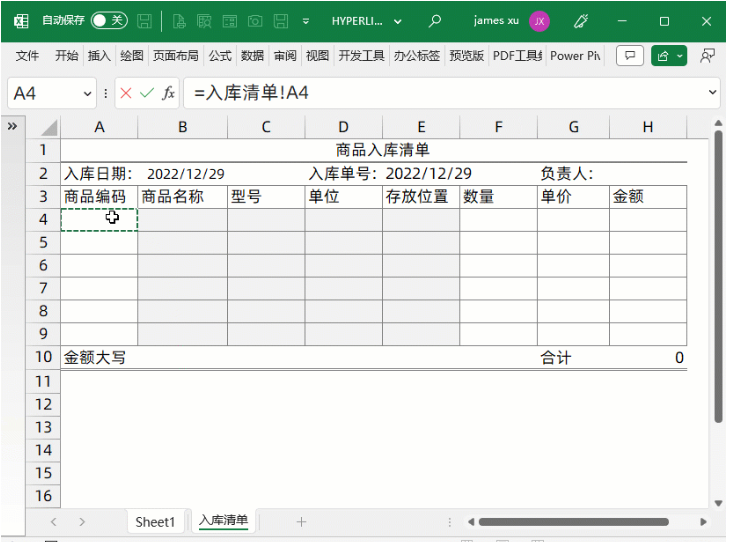The height and width of the screenshot is (542, 729).
Task: Expand the HYPERLI... file name dropdown
Action: pyautogui.click(x=398, y=21)
